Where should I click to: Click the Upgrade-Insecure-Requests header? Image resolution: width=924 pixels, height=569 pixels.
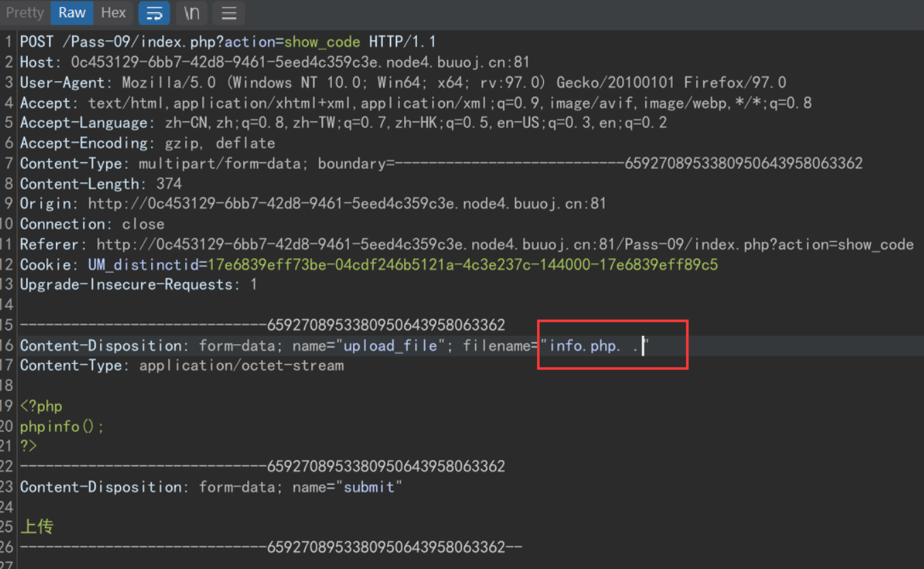tap(138, 285)
